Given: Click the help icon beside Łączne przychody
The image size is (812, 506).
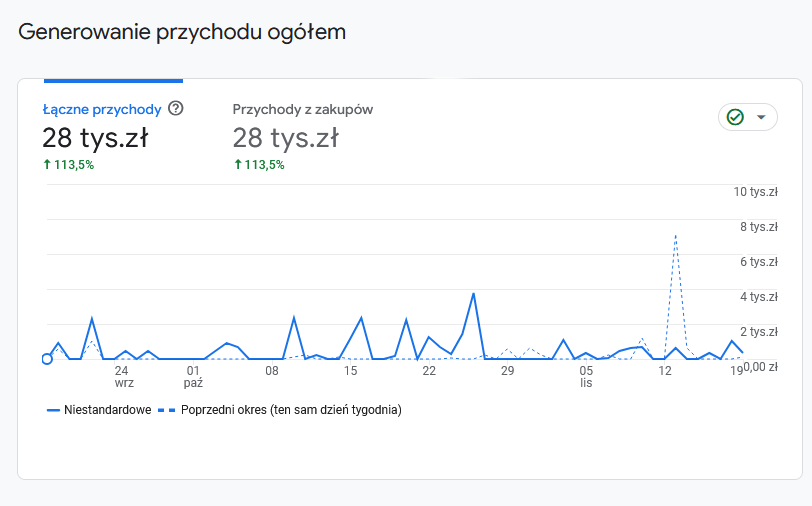Looking at the screenshot, I should [x=176, y=108].
